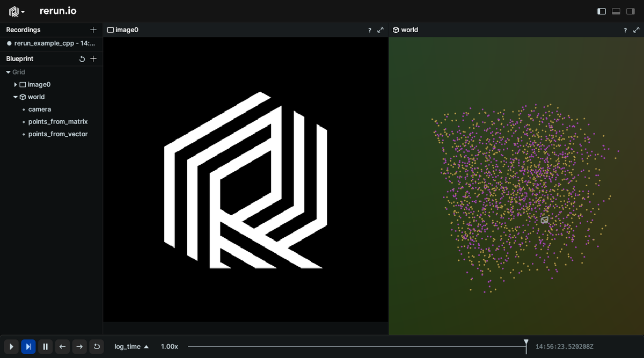Toggle the right selection panel
Viewport: 644px width, 358px height.
pos(631,11)
